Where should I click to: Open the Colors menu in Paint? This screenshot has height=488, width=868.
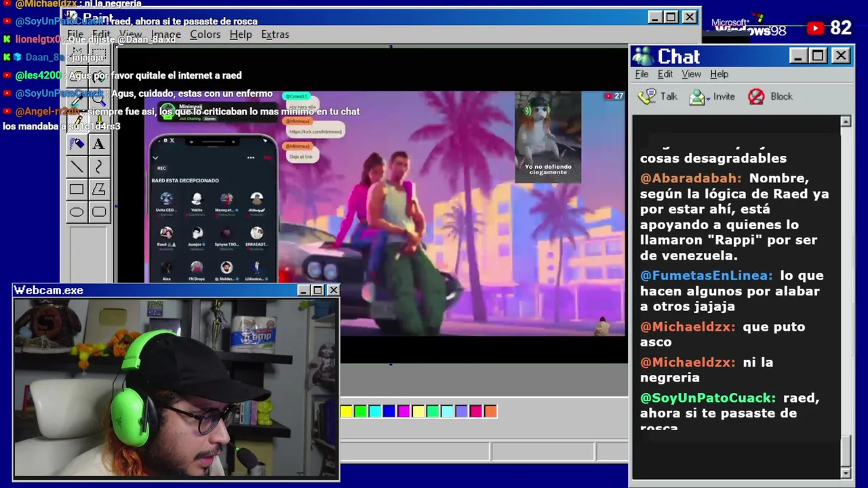pos(205,35)
